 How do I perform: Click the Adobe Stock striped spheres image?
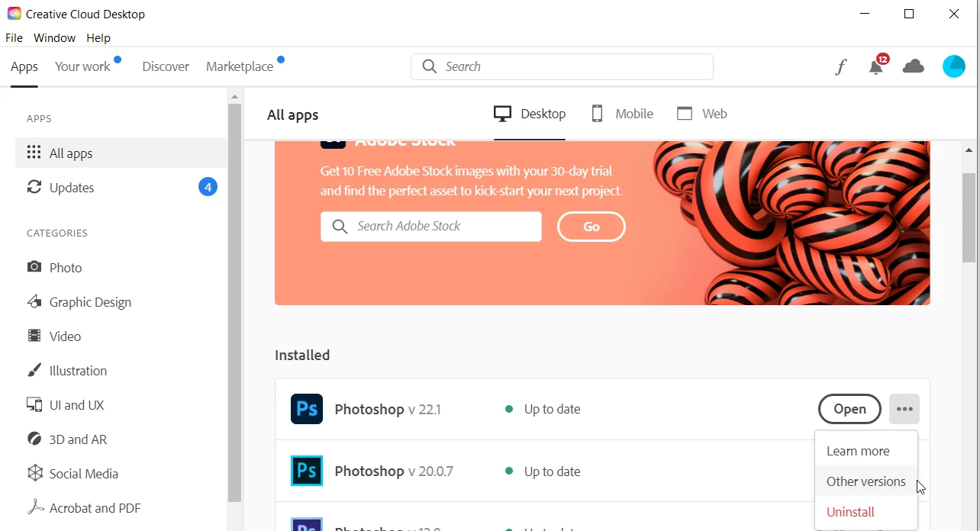(790, 223)
